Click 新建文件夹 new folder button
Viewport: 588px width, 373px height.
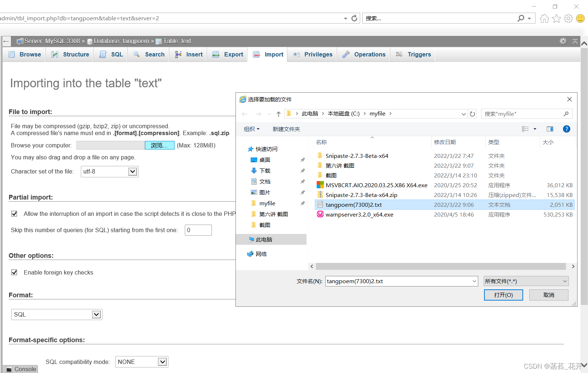coord(286,129)
